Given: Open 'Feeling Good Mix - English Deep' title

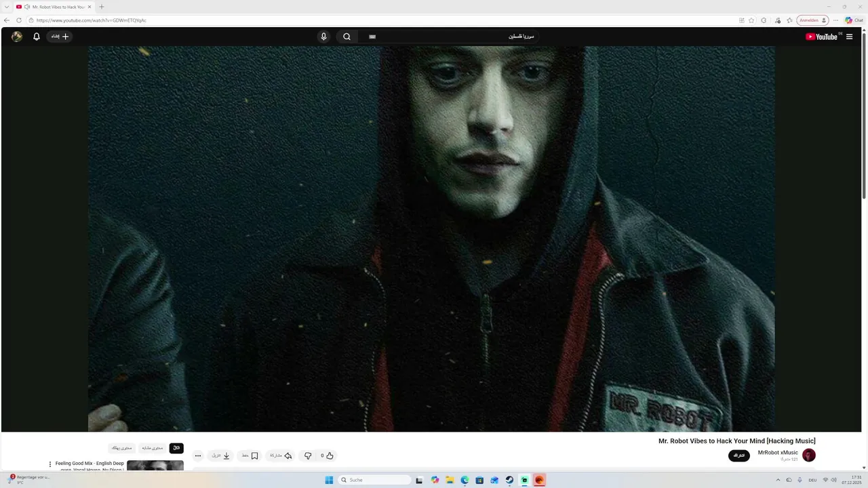Looking at the screenshot, I should pos(90,464).
